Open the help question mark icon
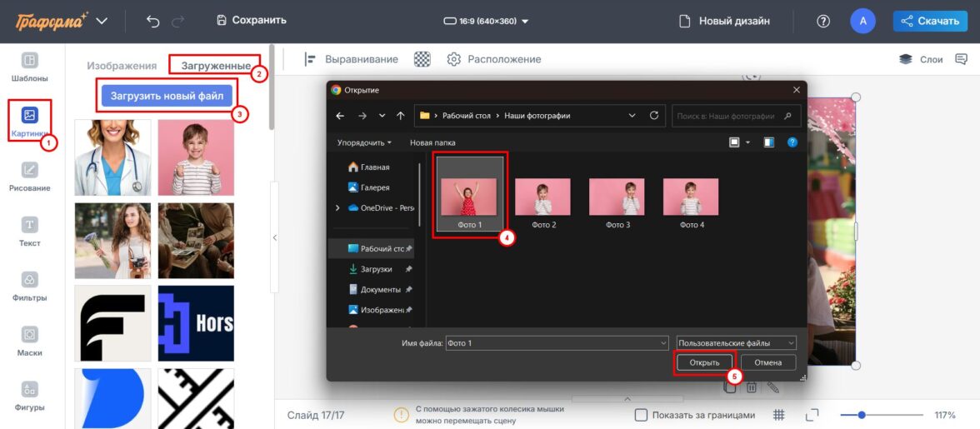This screenshot has width=980, height=429. pos(823,21)
